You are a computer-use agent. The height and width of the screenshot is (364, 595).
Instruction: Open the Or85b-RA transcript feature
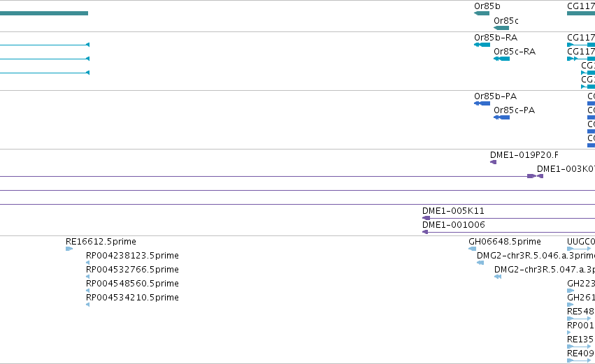(x=482, y=45)
